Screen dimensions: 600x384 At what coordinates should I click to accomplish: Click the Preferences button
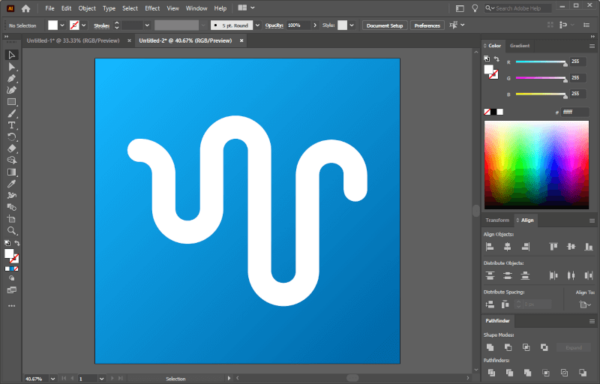point(427,26)
